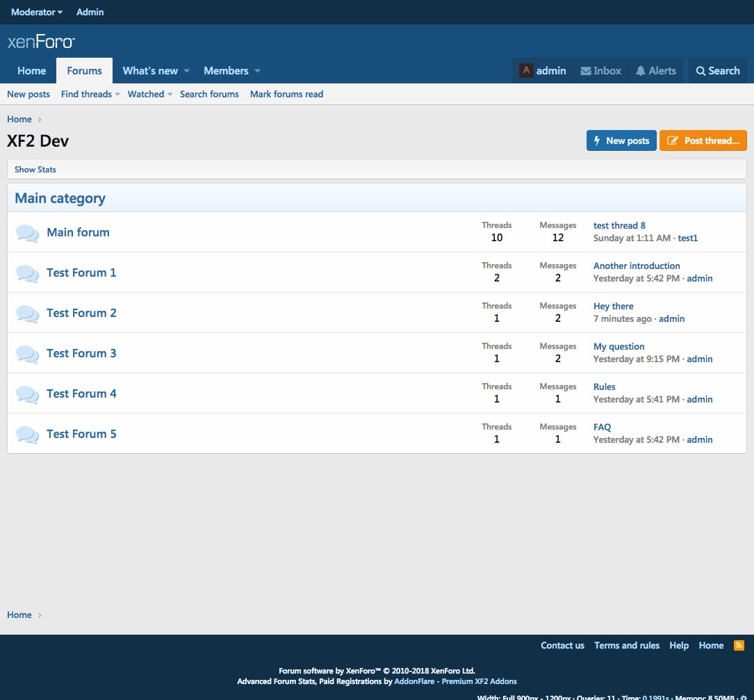Expand the What's new dropdown arrow
754x700 pixels.
point(186,71)
